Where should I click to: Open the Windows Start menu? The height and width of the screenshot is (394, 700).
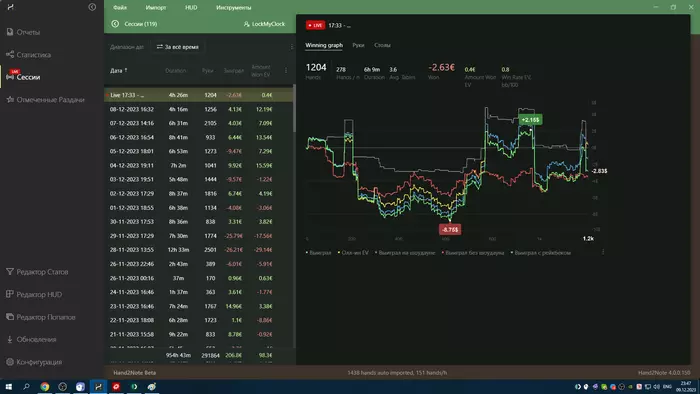[8, 386]
